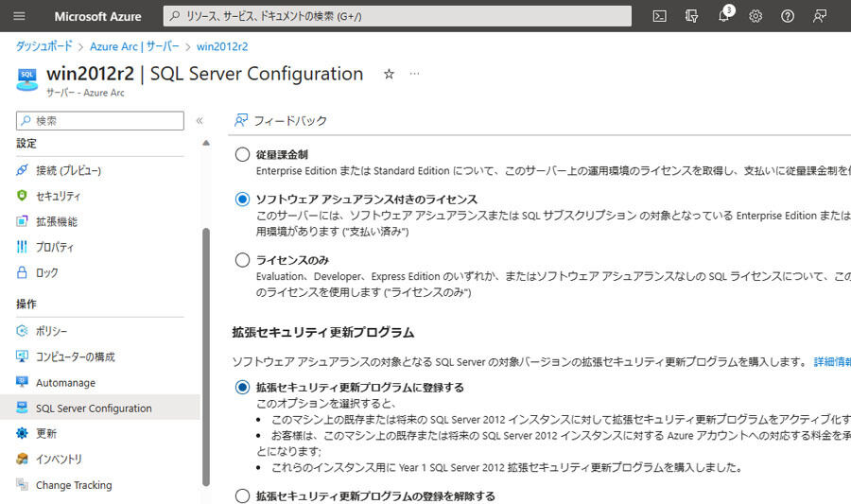Click the サーバー - Azure Arc subtitle

tap(85, 93)
